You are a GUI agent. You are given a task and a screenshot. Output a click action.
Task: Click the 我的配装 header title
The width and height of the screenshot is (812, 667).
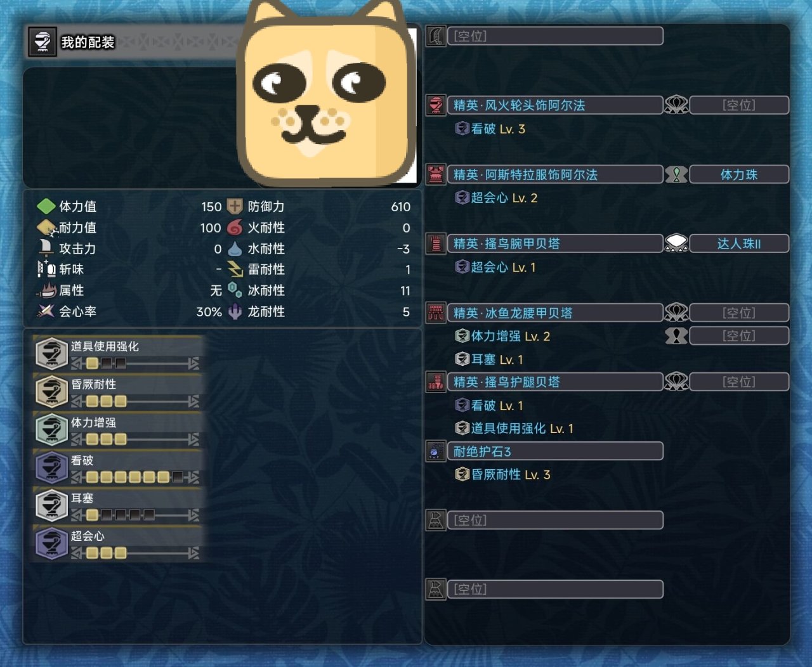(88, 42)
